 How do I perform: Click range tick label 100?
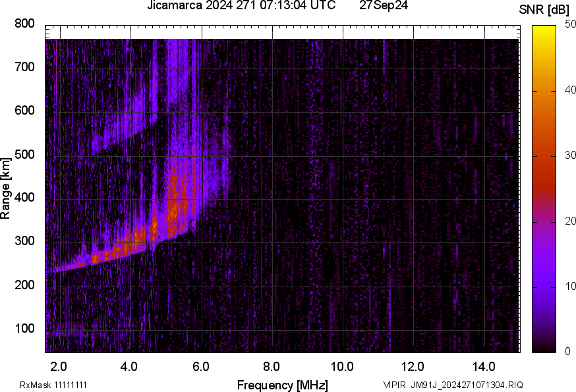click(x=24, y=328)
